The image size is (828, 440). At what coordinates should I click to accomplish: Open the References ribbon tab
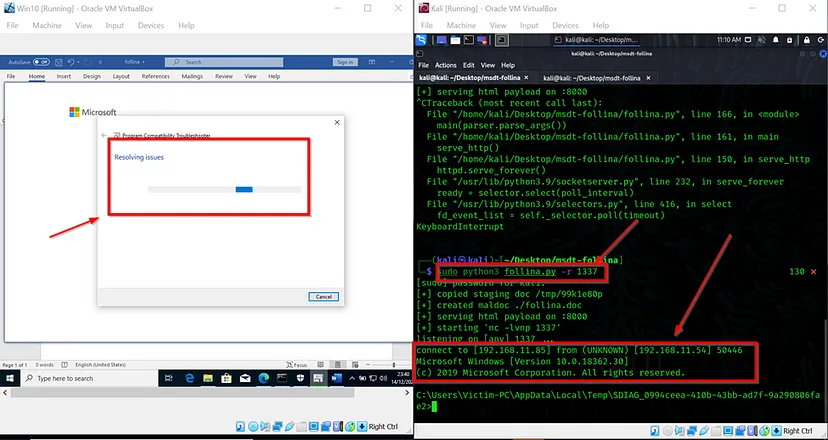(x=155, y=76)
